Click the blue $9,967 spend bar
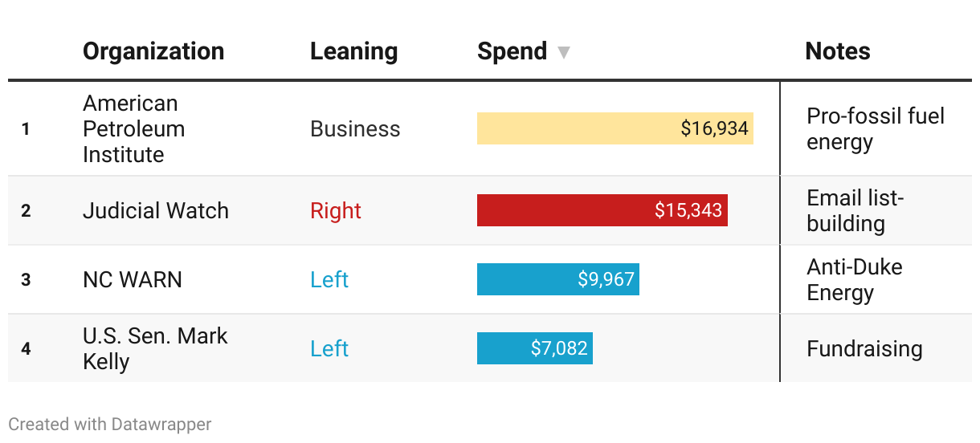This screenshot has height=443, width=980. (x=558, y=279)
